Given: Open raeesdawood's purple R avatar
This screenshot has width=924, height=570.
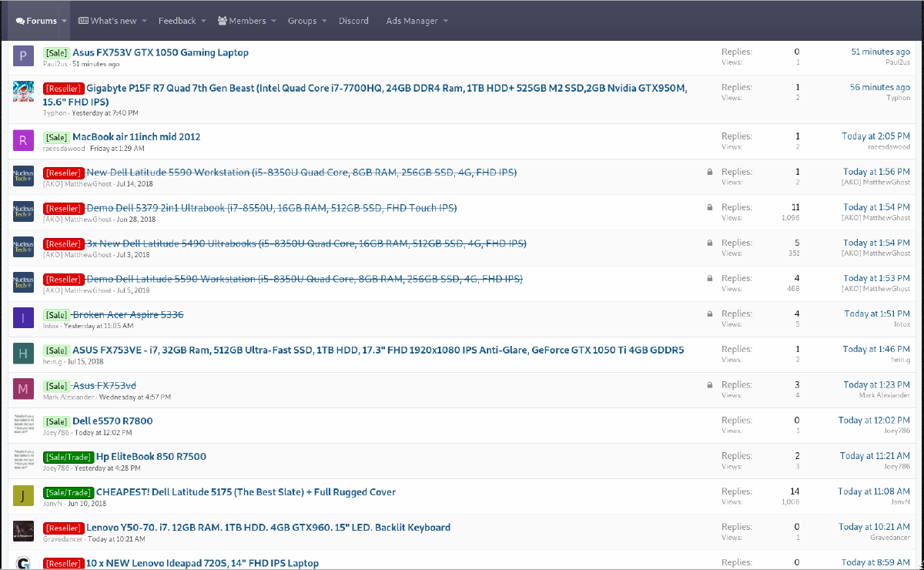Looking at the screenshot, I should pyautogui.click(x=23, y=141).
